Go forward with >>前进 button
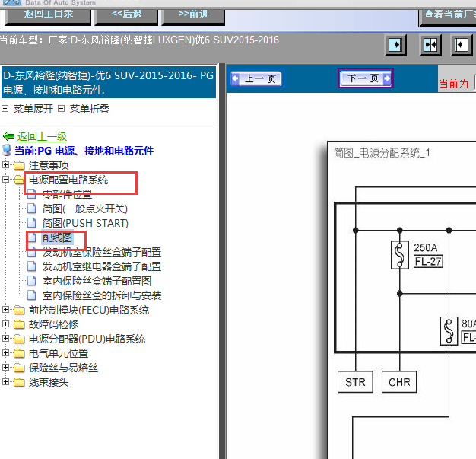 point(193,16)
